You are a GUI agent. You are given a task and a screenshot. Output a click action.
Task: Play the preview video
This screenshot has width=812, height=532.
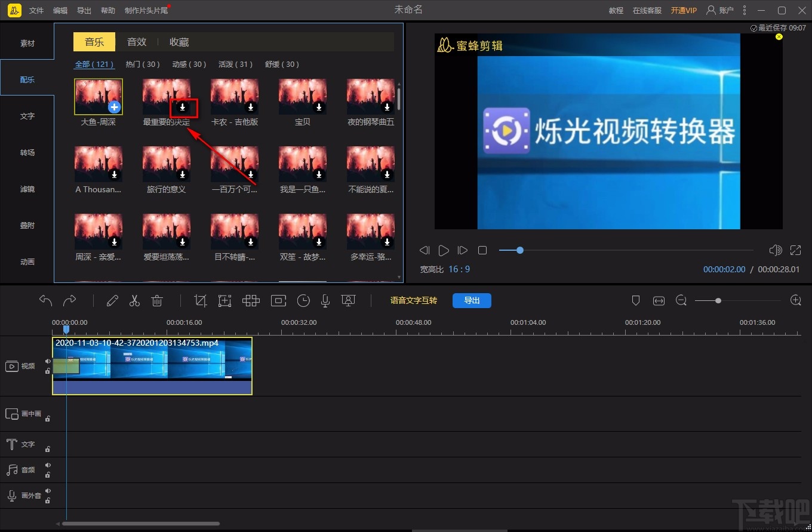(x=444, y=250)
